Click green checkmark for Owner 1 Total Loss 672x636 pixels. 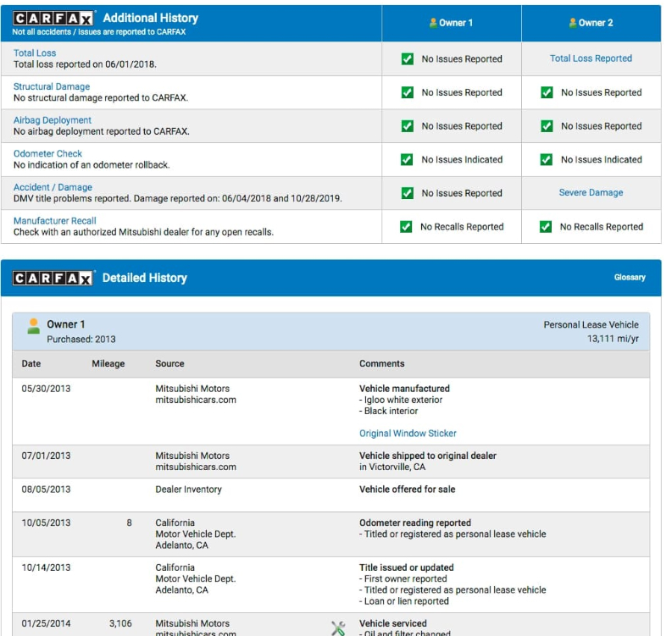(407, 59)
